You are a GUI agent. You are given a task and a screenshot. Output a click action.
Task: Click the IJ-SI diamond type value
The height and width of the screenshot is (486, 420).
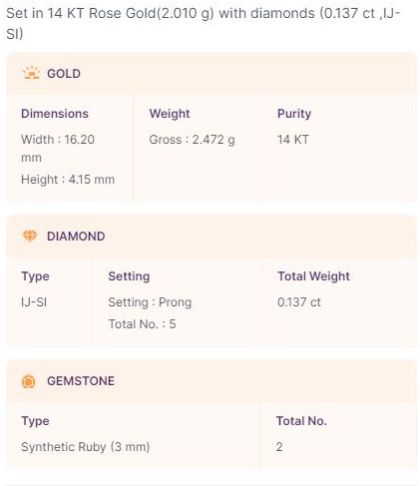click(34, 302)
